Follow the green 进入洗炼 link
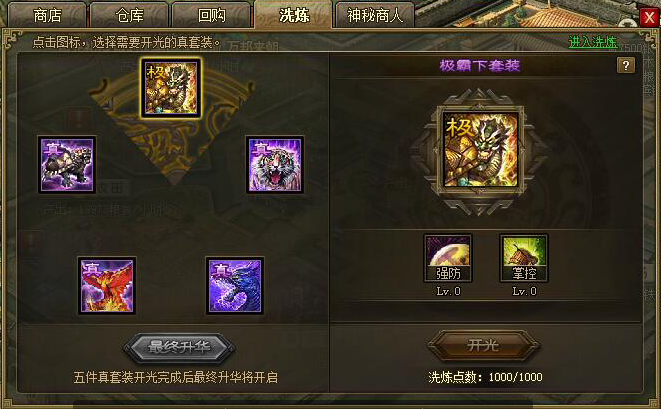 coord(593,42)
